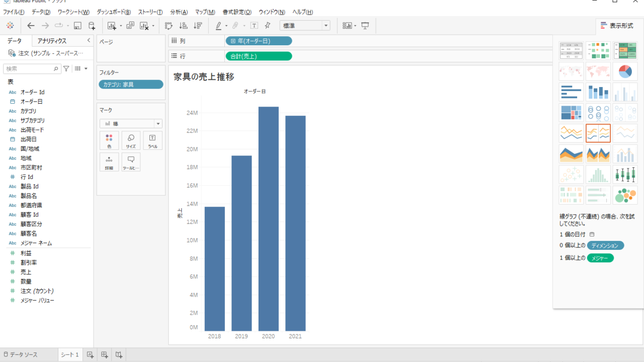Open the 標準 fit dropdown
Viewport: 644px width, 362px height.
(x=305, y=26)
